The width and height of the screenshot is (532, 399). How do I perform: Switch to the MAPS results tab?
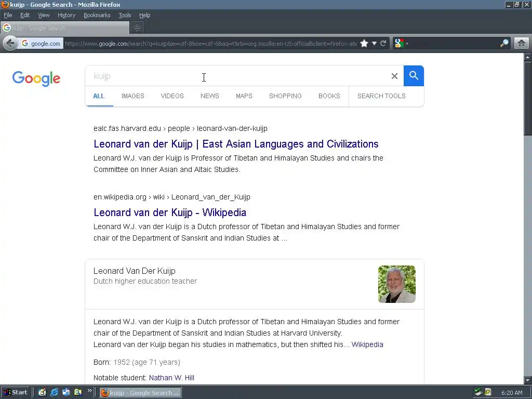tap(244, 96)
